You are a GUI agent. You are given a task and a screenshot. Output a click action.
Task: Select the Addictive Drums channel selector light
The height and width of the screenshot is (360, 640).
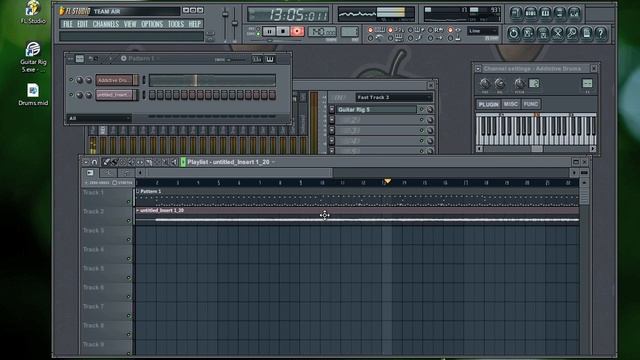(x=144, y=80)
